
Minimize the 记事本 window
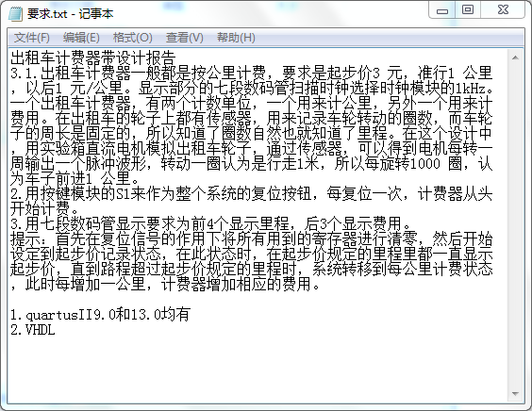pyautogui.click(x=441, y=10)
